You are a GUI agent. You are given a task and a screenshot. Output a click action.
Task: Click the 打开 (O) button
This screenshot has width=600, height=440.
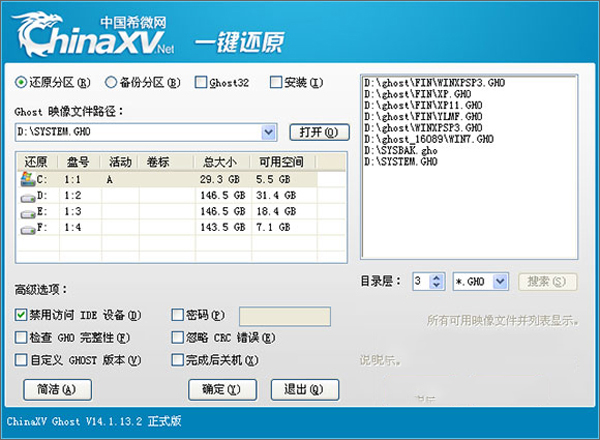[320, 132]
